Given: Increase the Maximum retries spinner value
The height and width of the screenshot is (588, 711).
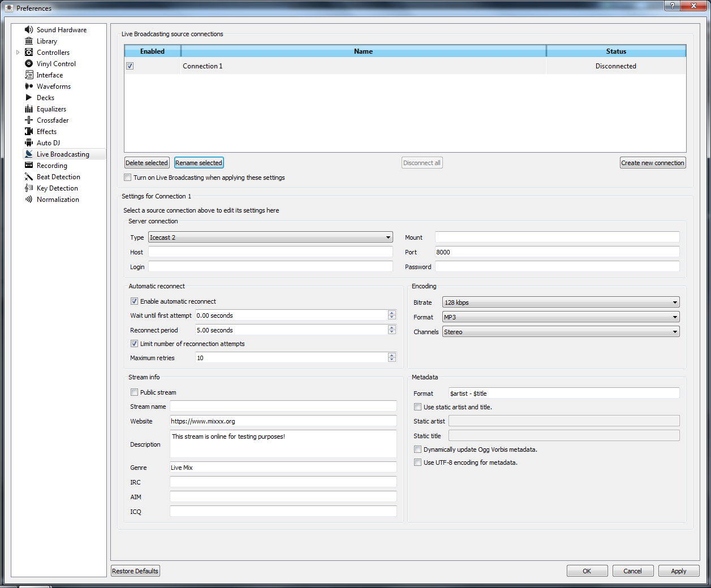Looking at the screenshot, I should (x=392, y=355).
